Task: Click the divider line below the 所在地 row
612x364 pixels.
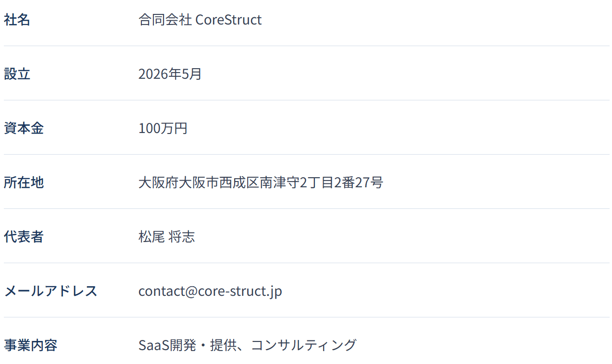Action: (306, 209)
